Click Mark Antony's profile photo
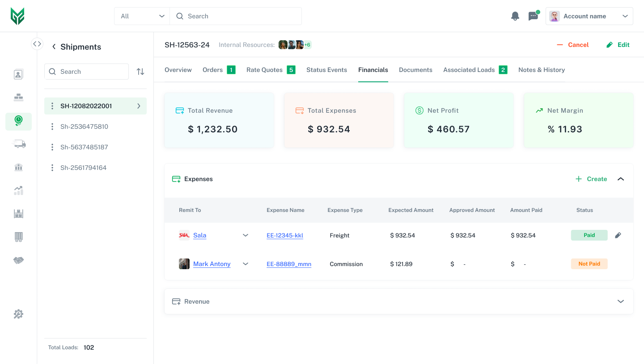The height and width of the screenshot is (364, 644). pyautogui.click(x=184, y=264)
